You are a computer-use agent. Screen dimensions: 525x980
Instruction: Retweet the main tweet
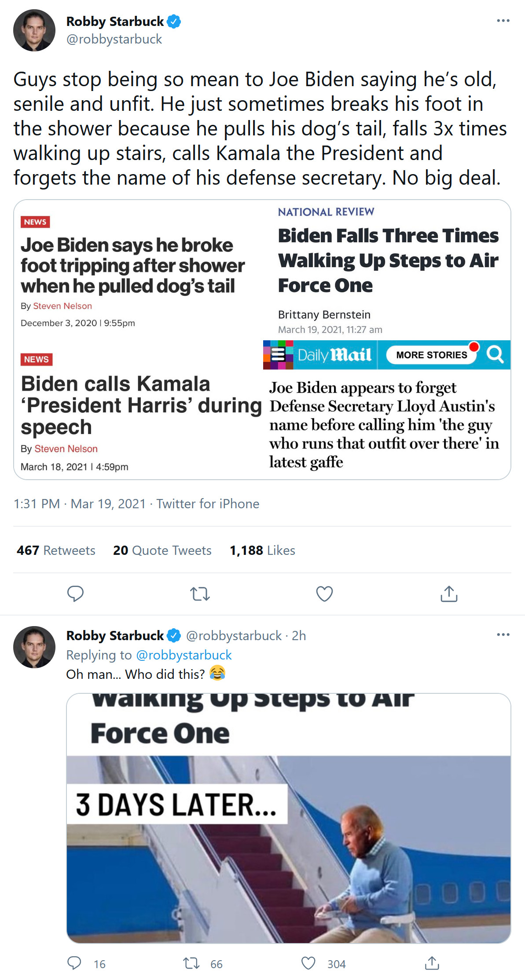[200, 594]
